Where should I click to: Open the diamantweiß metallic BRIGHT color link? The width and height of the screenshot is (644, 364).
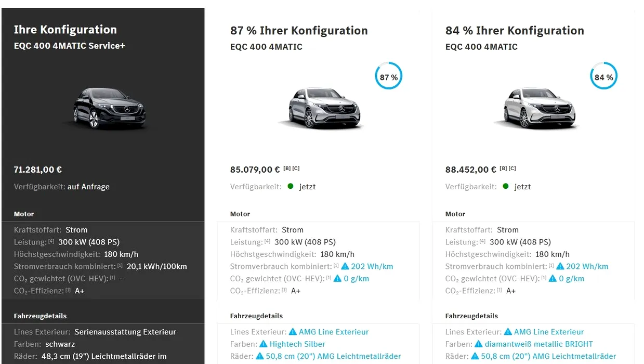point(538,344)
